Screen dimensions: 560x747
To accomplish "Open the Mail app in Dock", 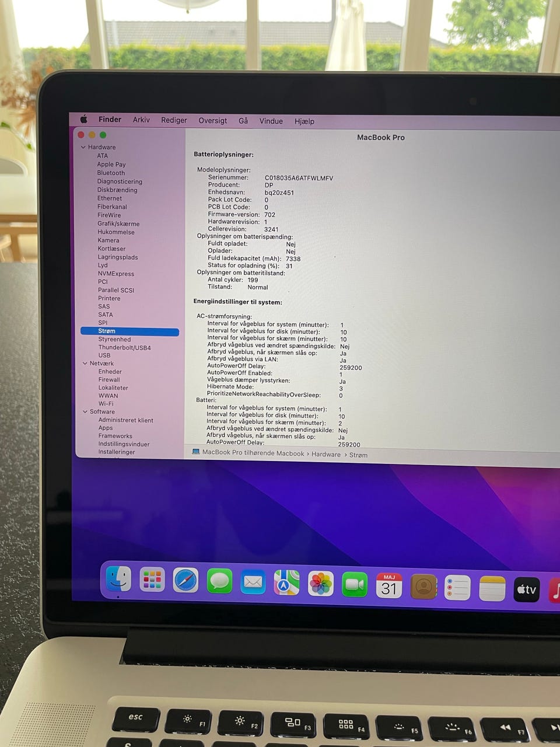I will tap(253, 582).
